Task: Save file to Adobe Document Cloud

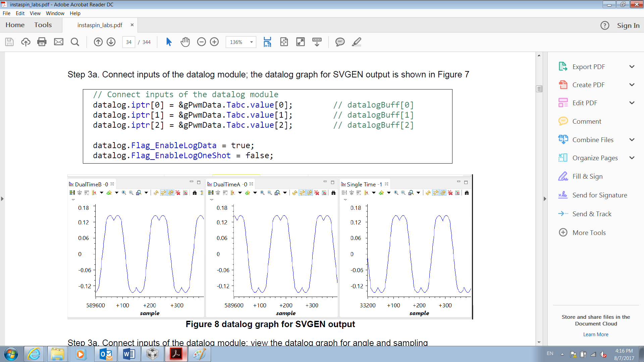Action: (25, 42)
